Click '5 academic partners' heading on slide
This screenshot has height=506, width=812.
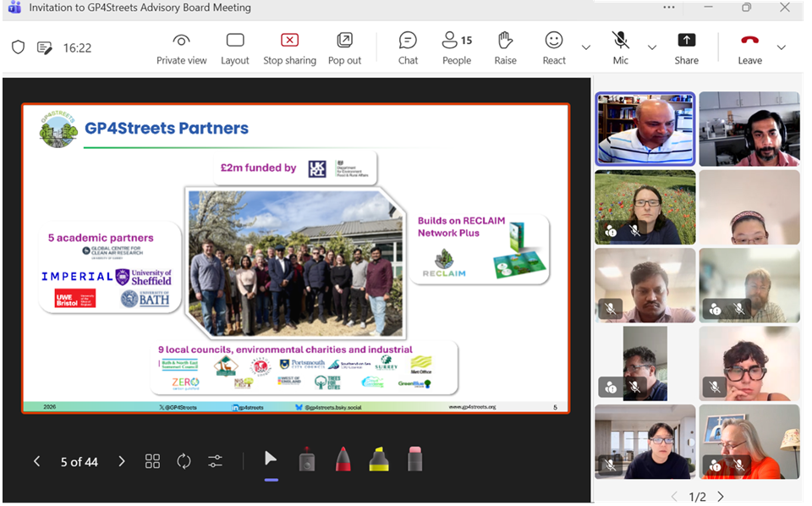click(101, 238)
